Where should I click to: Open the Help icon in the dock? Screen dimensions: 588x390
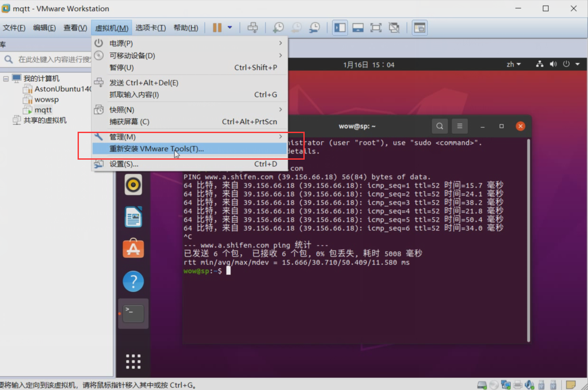coord(133,281)
